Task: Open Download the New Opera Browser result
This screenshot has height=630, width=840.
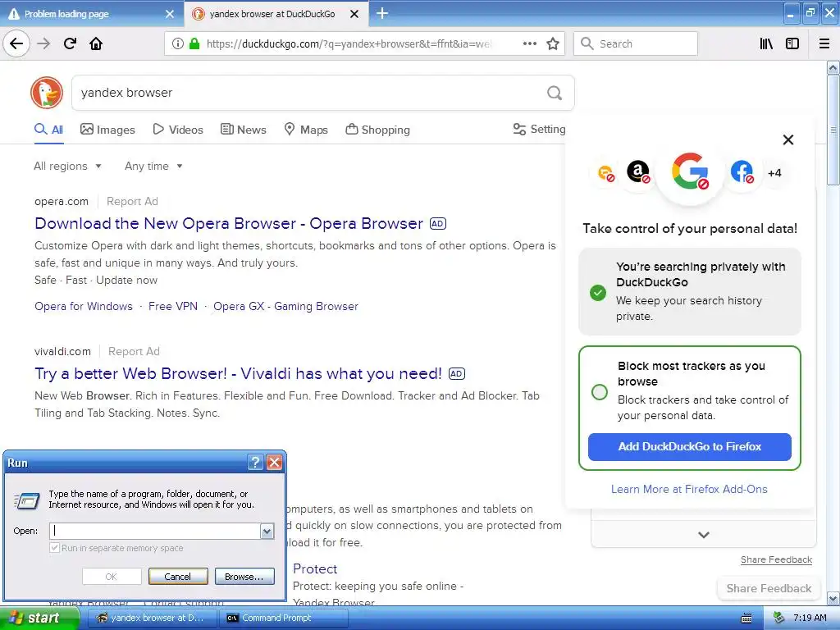Action: pos(229,223)
